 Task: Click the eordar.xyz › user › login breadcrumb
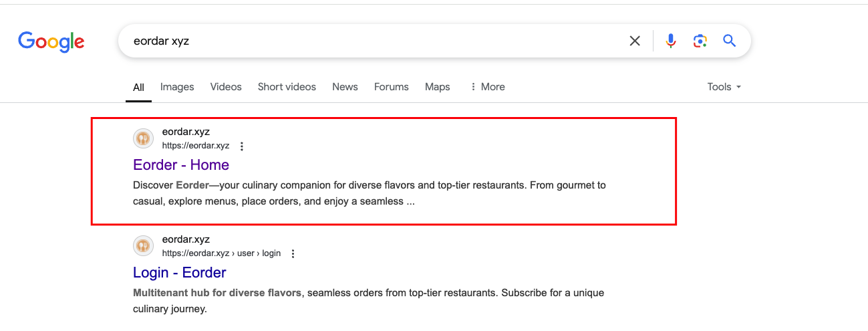(221, 253)
